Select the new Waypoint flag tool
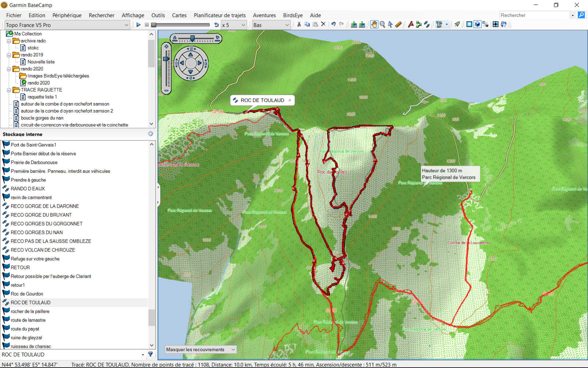The height and width of the screenshot is (368, 588). click(411, 25)
